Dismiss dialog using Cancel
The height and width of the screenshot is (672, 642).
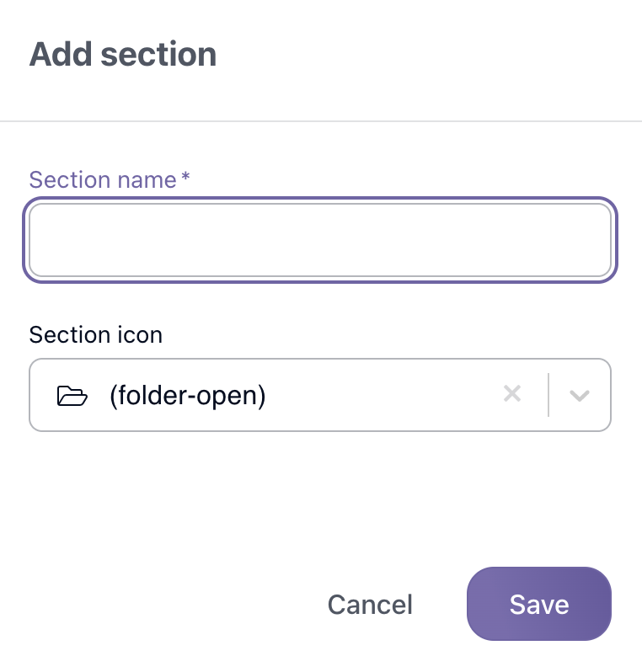click(x=370, y=605)
